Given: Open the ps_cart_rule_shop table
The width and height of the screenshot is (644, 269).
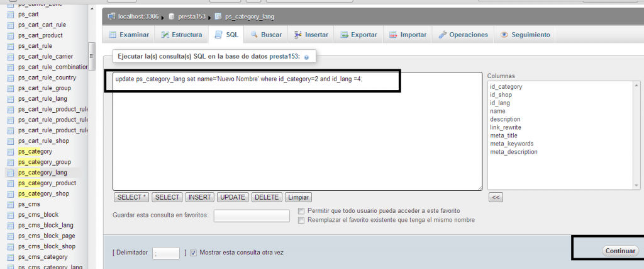Looking at the screenshot, I should pyautogui.click(x=43, y=141).
